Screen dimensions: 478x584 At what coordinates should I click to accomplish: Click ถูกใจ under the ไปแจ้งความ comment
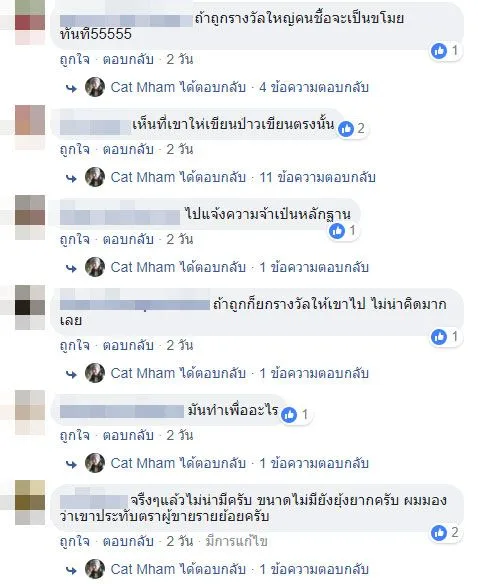(x=75, y=239)
